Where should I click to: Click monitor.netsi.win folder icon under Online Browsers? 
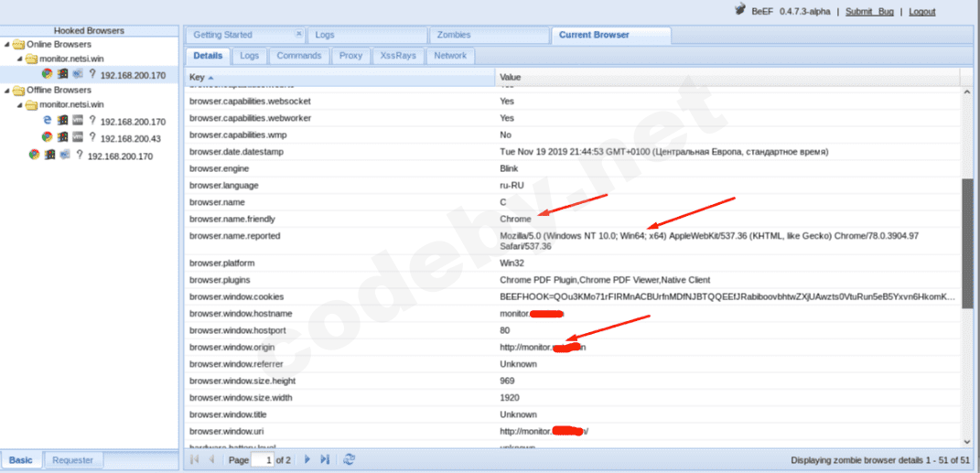point(31,59)
